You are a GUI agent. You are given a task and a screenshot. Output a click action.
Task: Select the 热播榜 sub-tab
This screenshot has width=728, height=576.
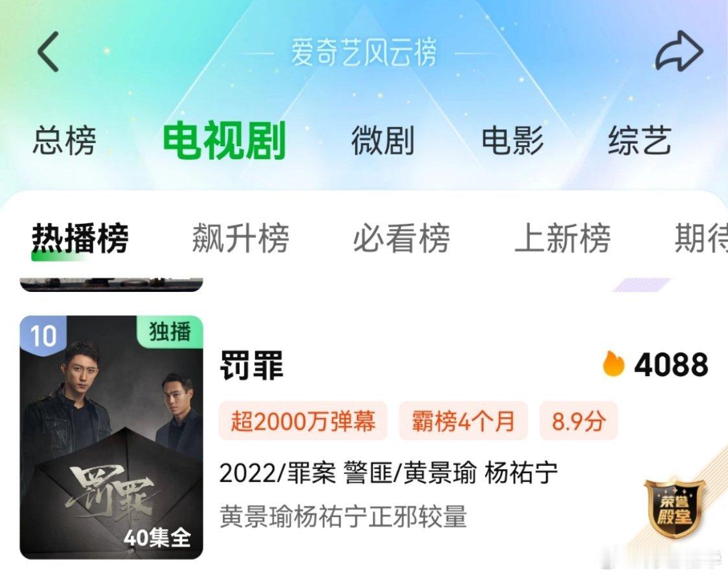pyautogui.click(x=80, y=238)
